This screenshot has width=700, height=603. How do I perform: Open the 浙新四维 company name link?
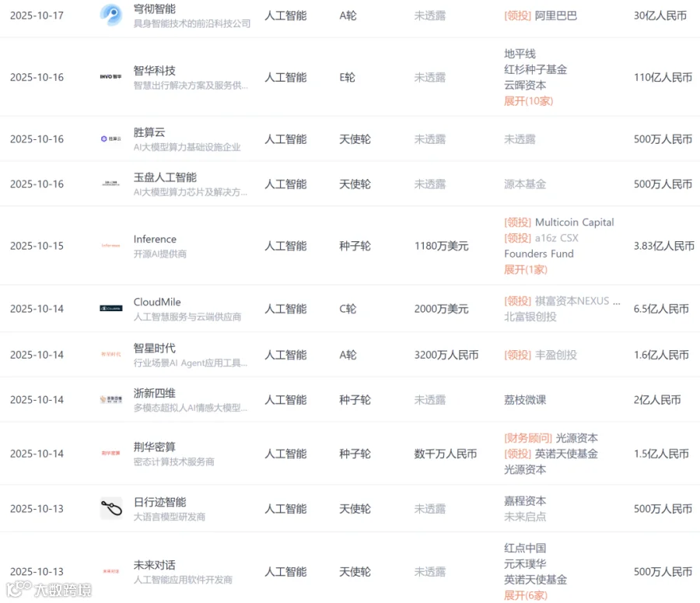coord(155,393)
